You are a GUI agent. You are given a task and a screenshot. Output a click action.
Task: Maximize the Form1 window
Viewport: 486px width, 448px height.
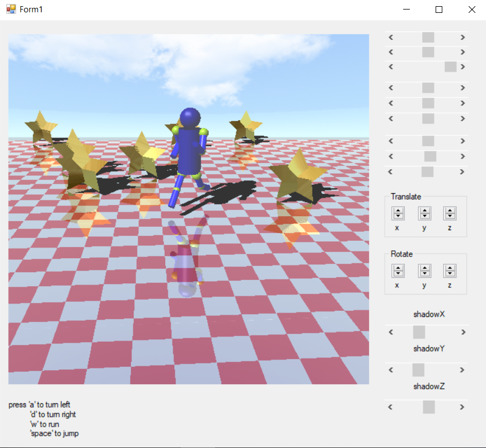point(439,10)
